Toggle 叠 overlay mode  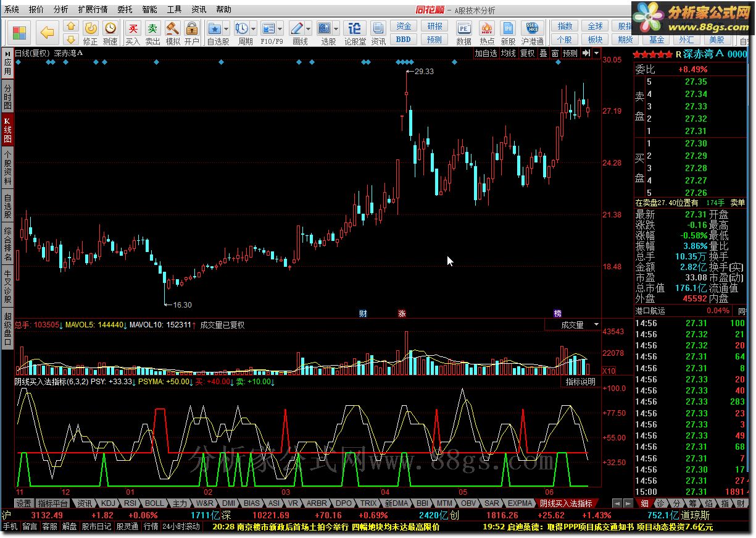[543, 54]
